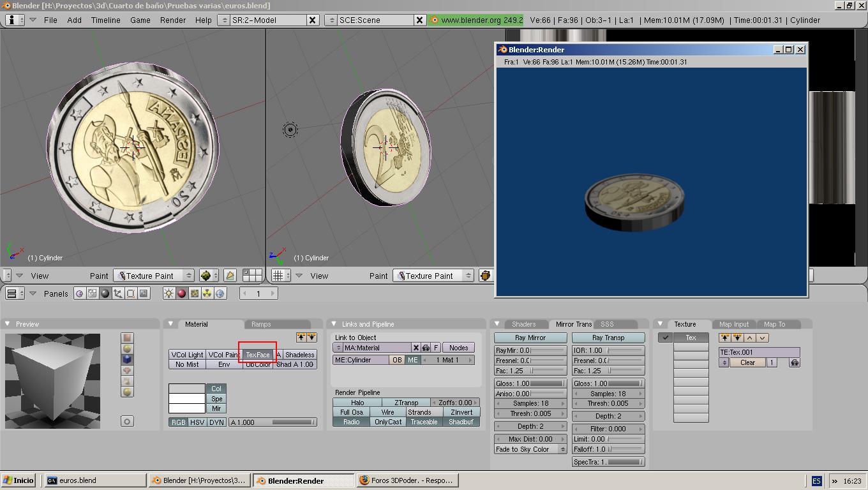Open the Editing context buttons
The width and height of the screenshot is (868, 490).
click(131, 293)
